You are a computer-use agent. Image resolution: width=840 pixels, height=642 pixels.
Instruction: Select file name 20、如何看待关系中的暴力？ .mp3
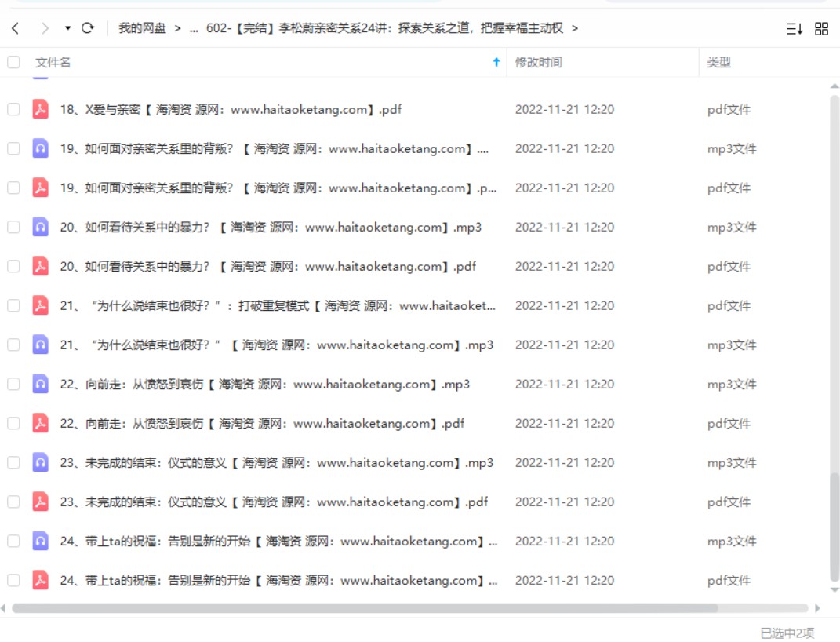[271, 228]
